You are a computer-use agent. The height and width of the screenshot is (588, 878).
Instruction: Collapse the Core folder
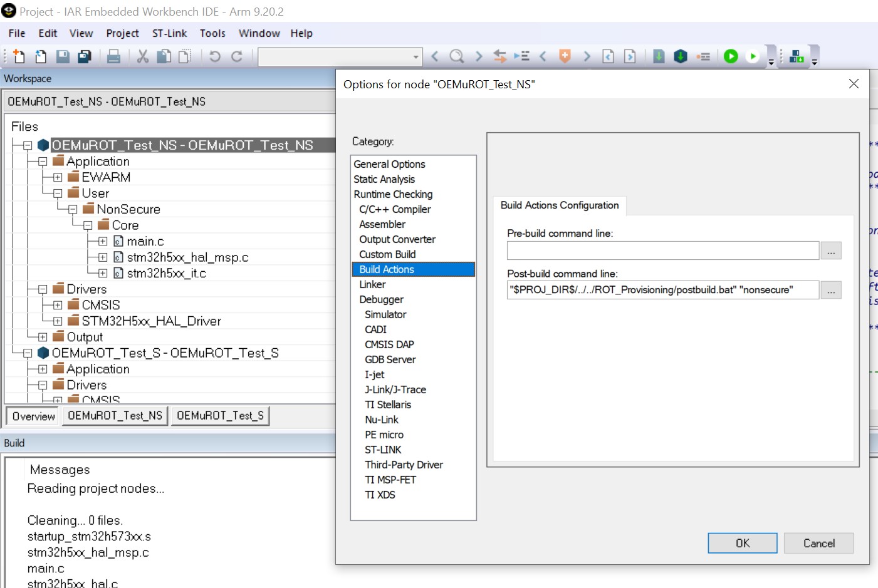(x=88, y=225)
